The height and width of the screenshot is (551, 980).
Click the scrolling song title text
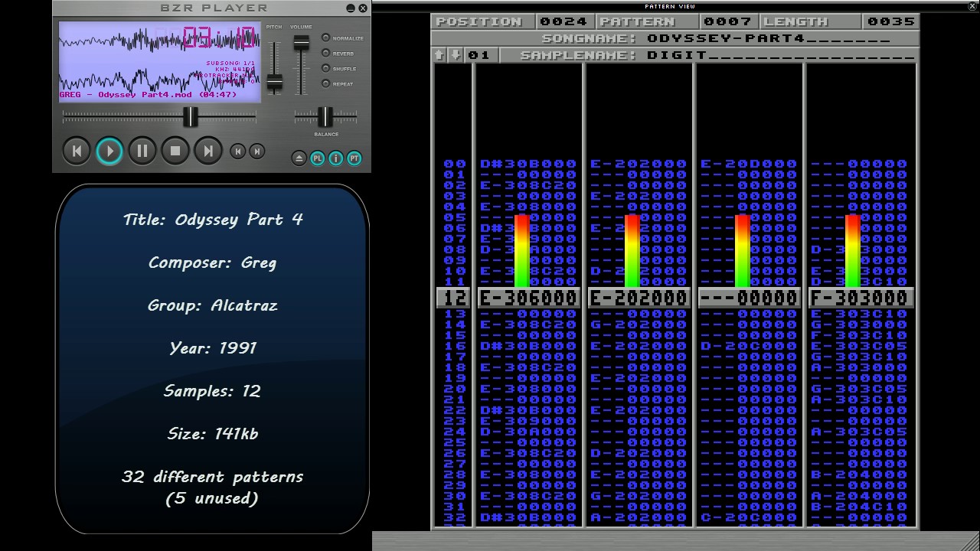click(x=149, y=95)
